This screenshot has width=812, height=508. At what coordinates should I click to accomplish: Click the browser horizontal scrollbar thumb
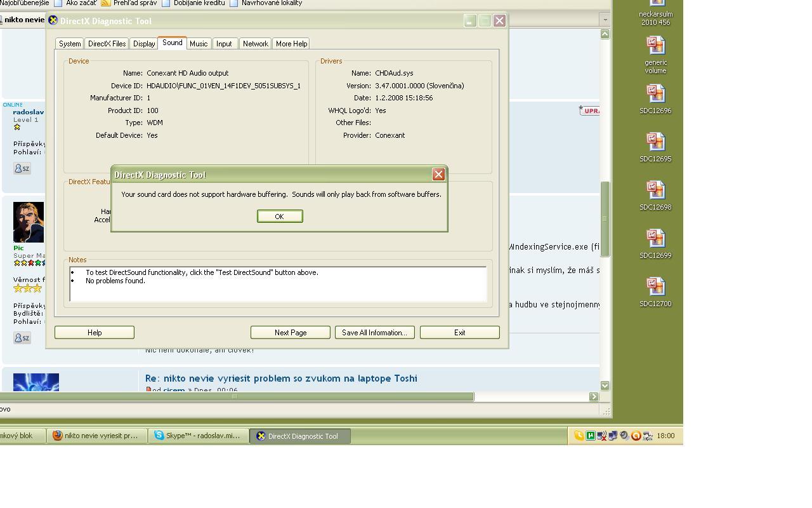pyautogui.click(x=236, y=397)
